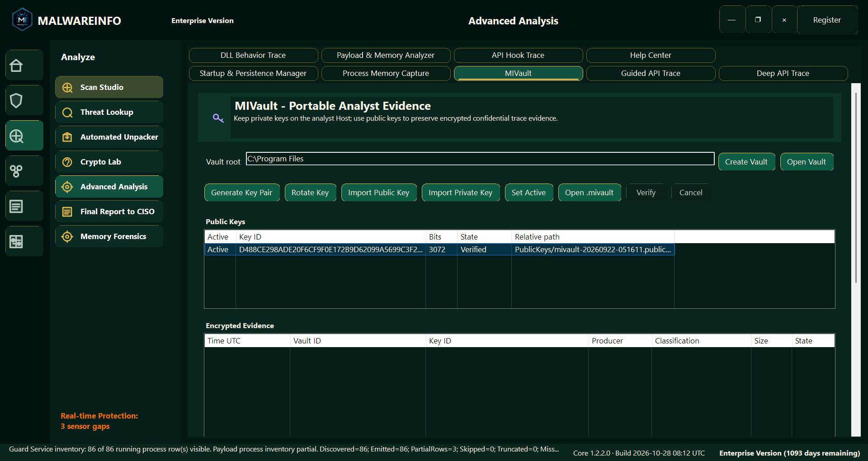The width and height of the screenshot is (868, 461).
Task: Click Real-time Protection sensor gaps warning
Action: coord(99,421)
